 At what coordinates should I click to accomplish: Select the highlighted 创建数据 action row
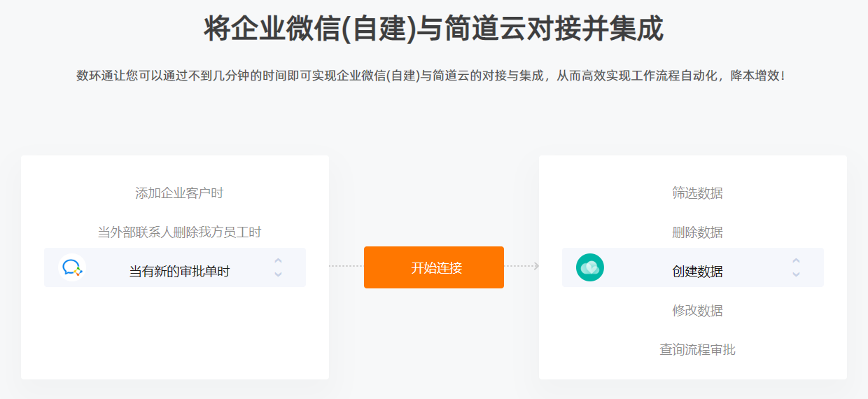coord(693,267)
